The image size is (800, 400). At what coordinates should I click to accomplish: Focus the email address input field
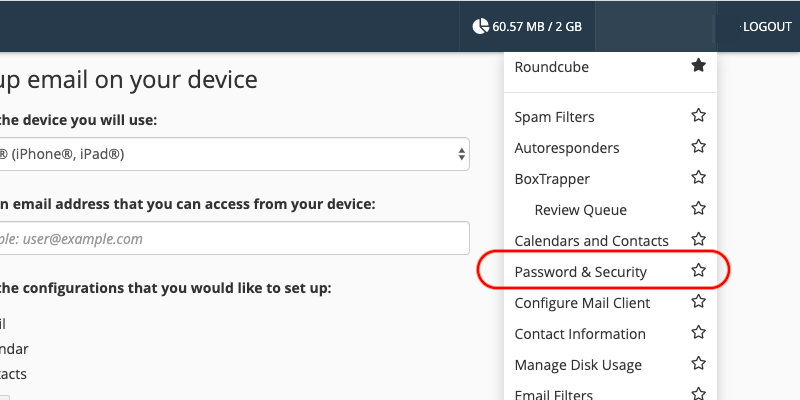click(x=234, y=238)
